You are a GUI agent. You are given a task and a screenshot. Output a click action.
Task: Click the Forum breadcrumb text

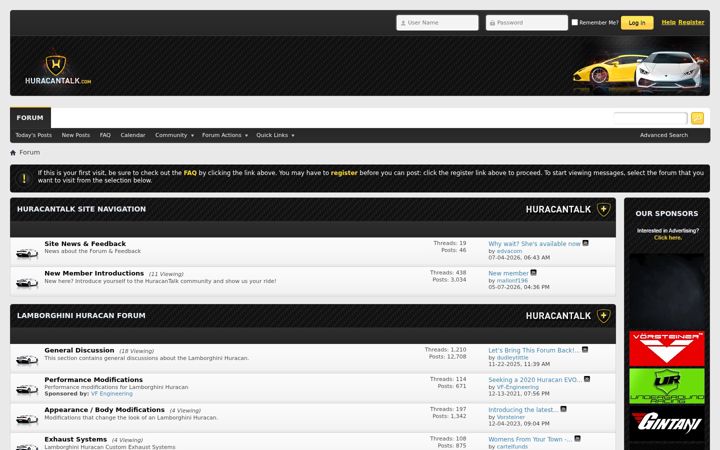(29, 152)
